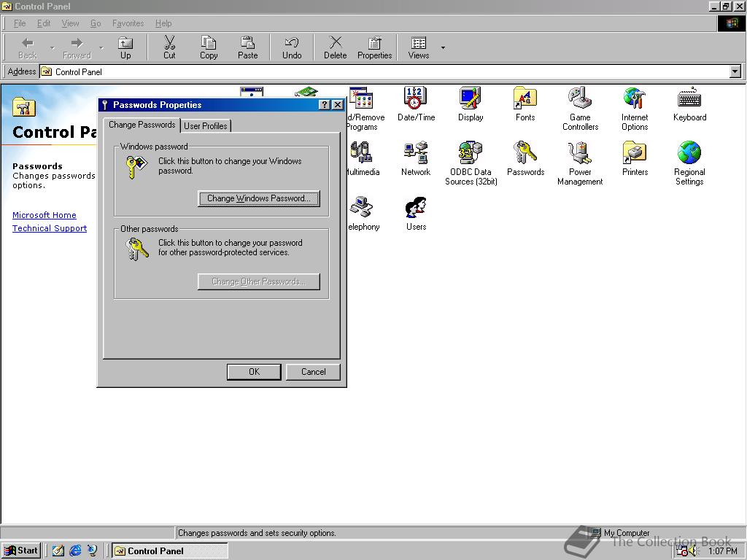Go Up one folder level

(125, 48)
